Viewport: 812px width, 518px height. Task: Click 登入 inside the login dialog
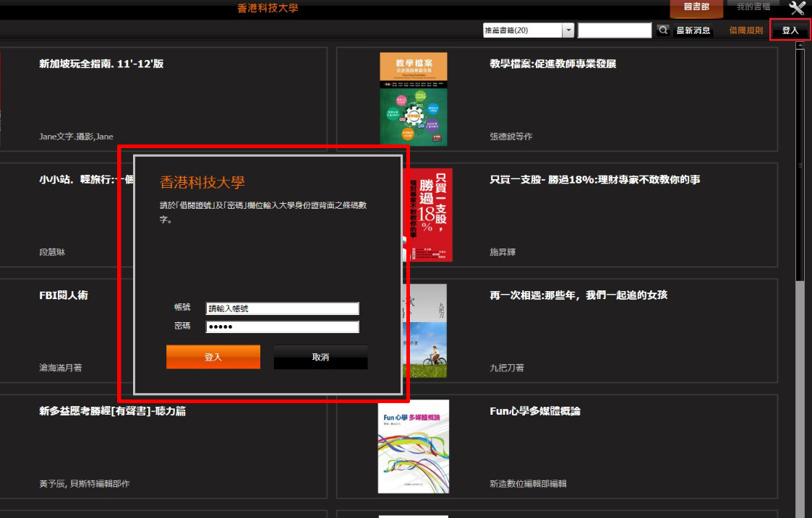[213, 356]
